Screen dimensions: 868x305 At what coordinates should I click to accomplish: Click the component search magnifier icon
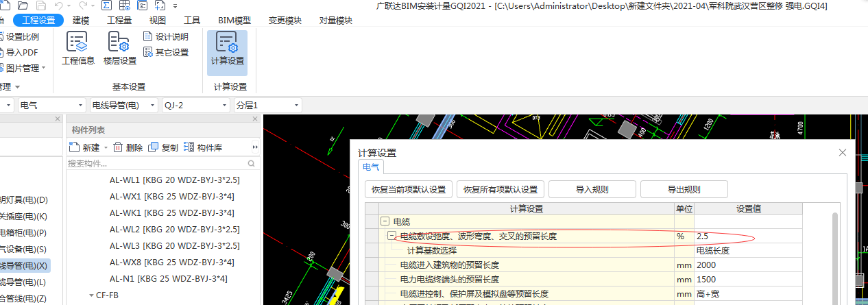pyautogui.click(x=252, y=164)
